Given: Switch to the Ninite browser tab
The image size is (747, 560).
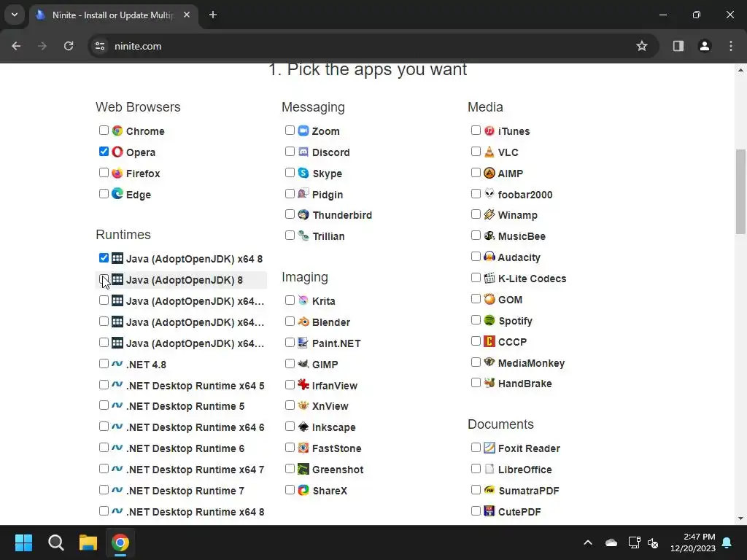Looking at the screenshot, I should point(112,15).
